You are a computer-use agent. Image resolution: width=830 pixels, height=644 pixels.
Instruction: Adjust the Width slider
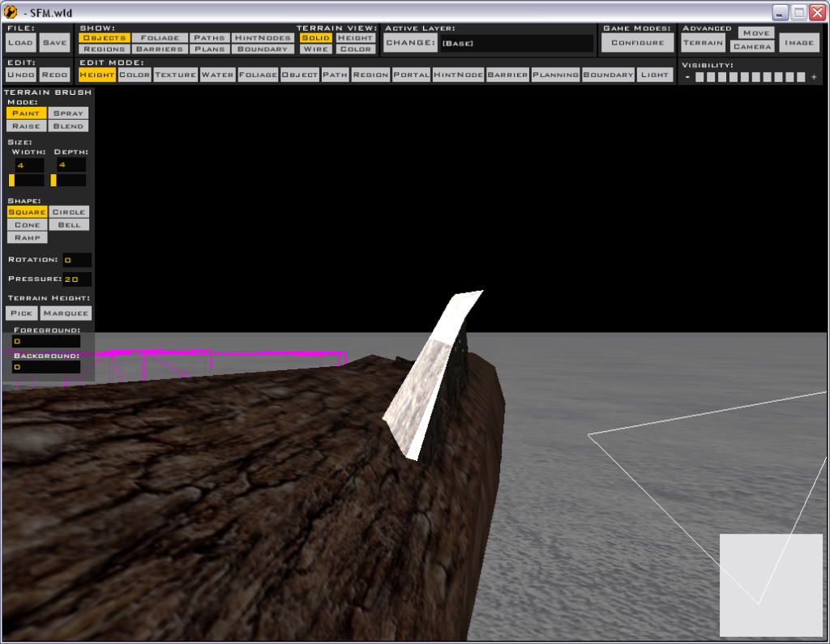(26, 181)
